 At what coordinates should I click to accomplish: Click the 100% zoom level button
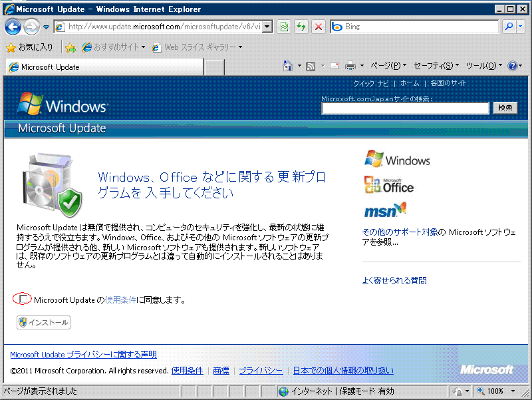(491, 391)
